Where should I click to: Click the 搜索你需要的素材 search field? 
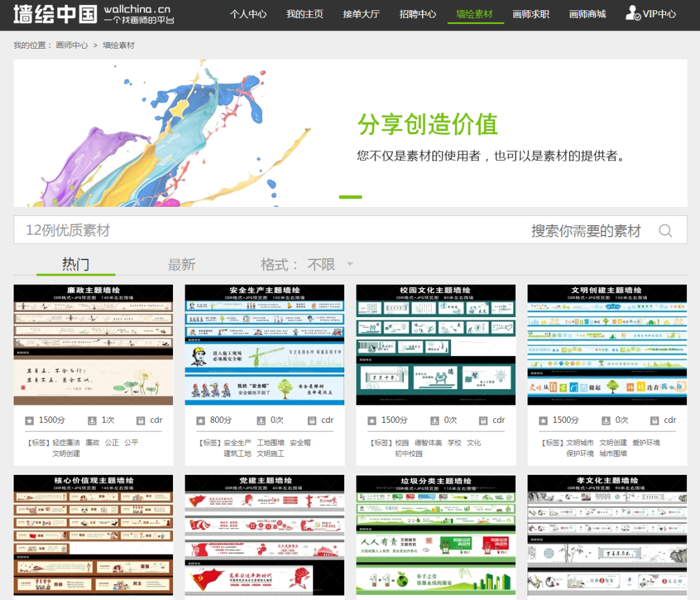pyautogui.click(x=585, y=231)
